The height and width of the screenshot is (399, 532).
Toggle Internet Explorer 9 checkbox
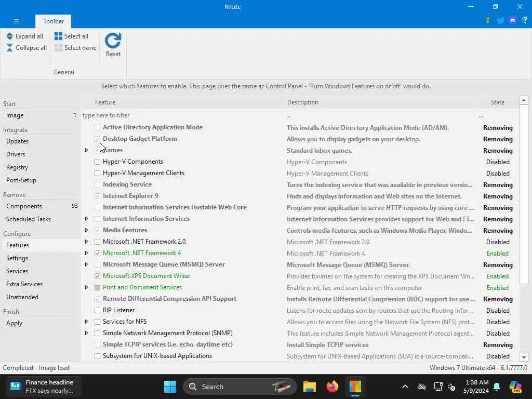97,196
